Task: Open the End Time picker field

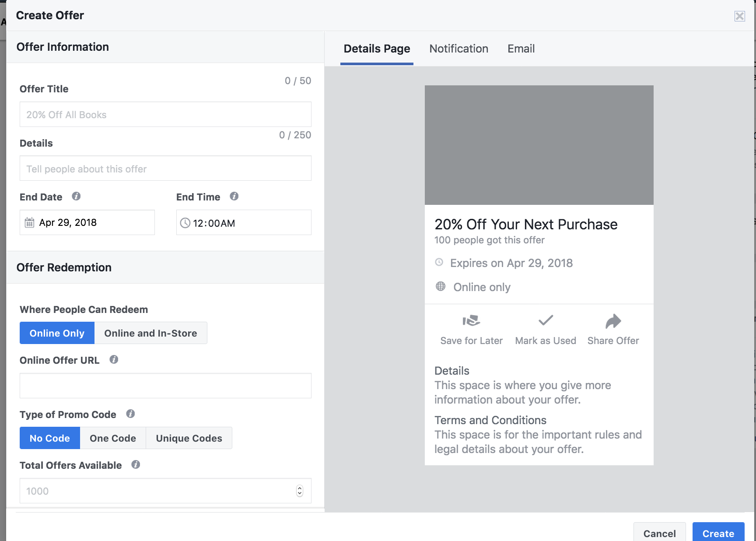Action: click(x=244, y=223)
